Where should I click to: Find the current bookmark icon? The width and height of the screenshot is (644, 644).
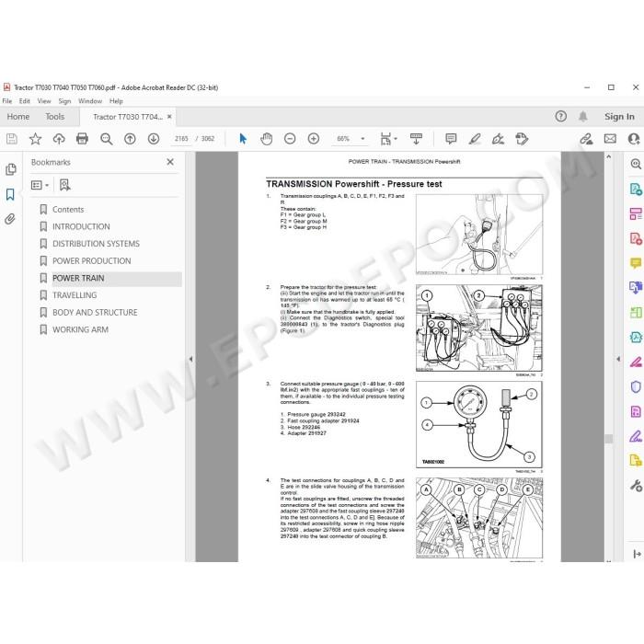tap(65, 185)
